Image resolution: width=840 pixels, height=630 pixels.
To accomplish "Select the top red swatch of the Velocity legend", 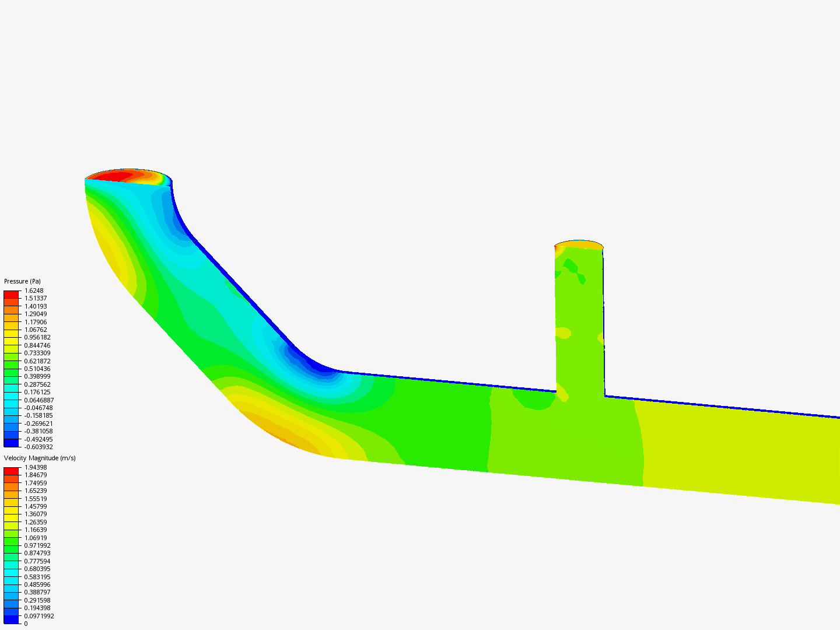I will (x=11, y=471).
